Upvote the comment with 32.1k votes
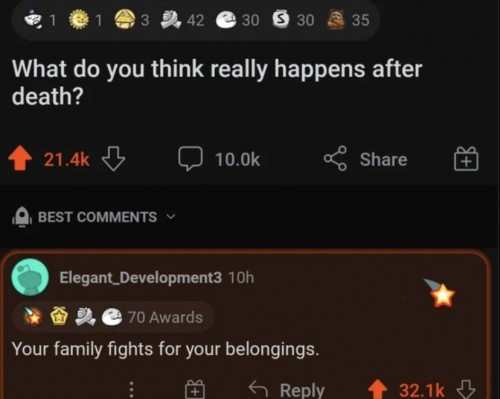The height and width of the screenshot is (399, 500). [378, 389]
